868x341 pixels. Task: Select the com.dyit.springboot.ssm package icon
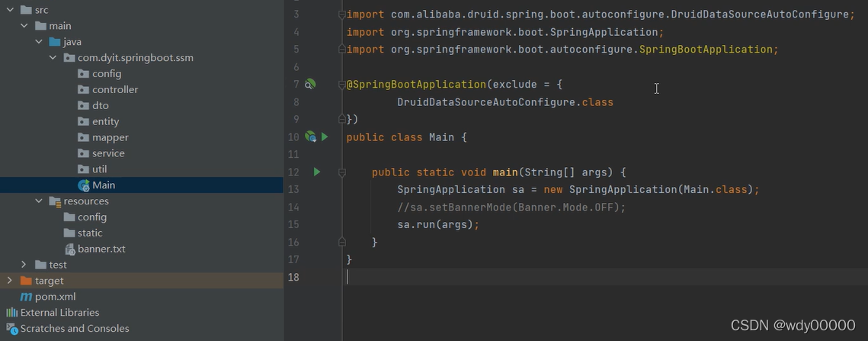click(x=69, y=58)
